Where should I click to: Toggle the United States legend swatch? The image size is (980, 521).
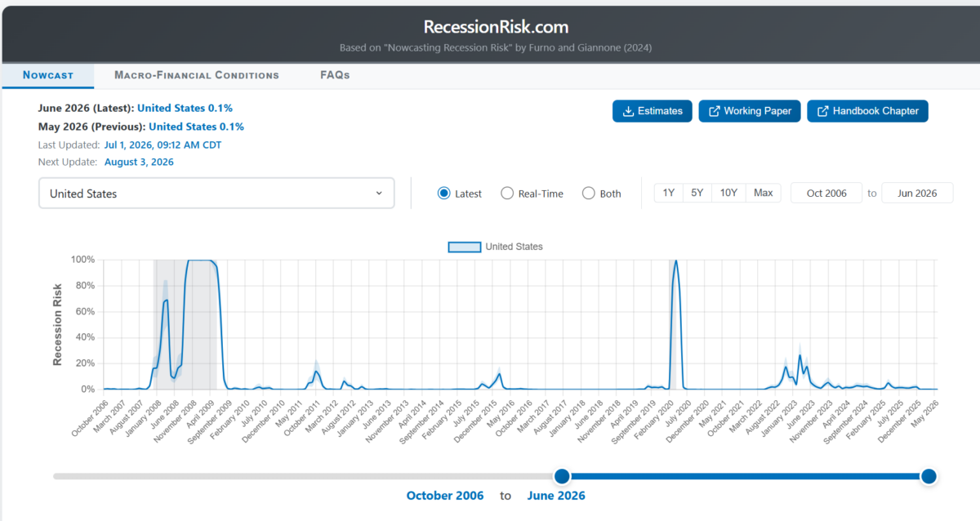click(464, 247)
